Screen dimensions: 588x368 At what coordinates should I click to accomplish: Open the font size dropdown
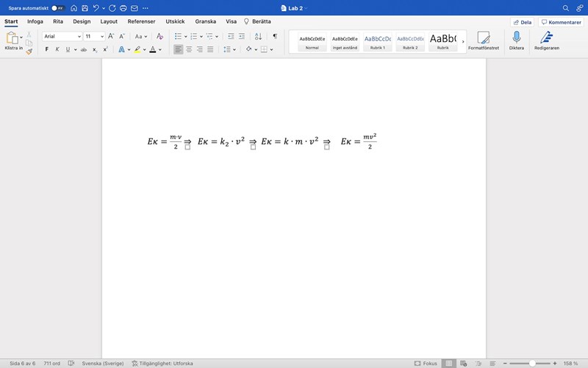[93, 36]
